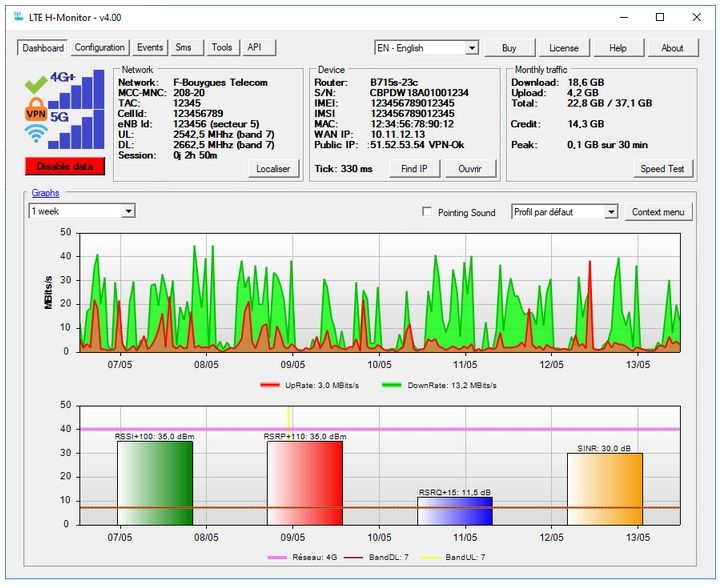Click the LTE H-Monitor app icon in title bar
Image resolution: width=725 pixels, height=587 pixels.
coord(18,17)
